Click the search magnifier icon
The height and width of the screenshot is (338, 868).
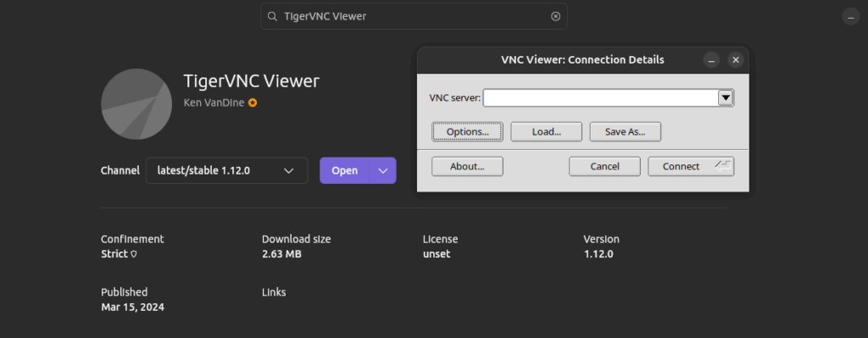click(x=272, y=17)
